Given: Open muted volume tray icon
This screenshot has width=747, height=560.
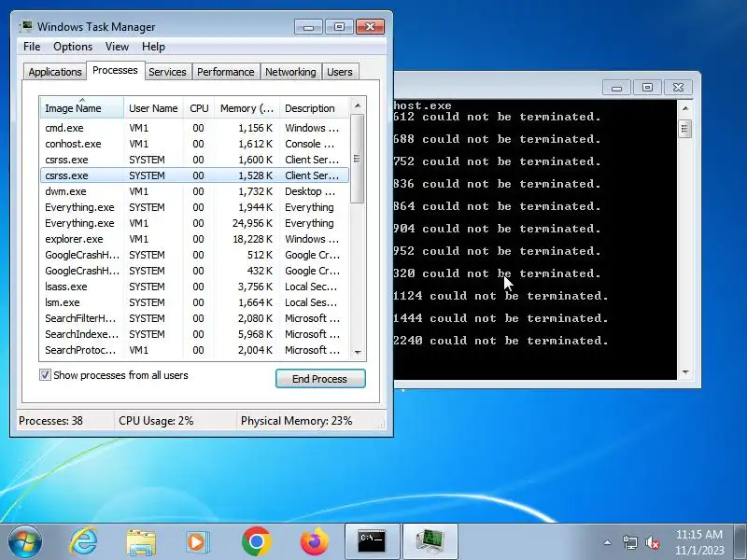Looking at the screenshot, I should pyautogui.click(x=652, y=542).
